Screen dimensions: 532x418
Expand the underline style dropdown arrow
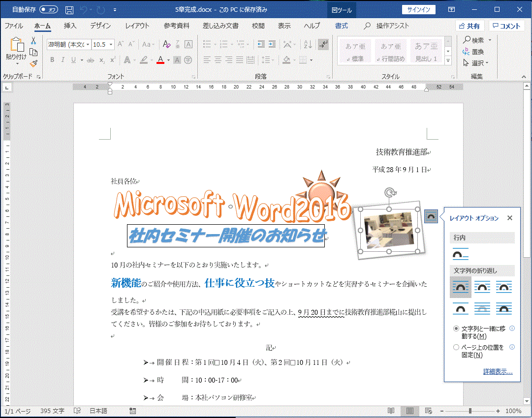pyautogui.click(x=82, y=60)
